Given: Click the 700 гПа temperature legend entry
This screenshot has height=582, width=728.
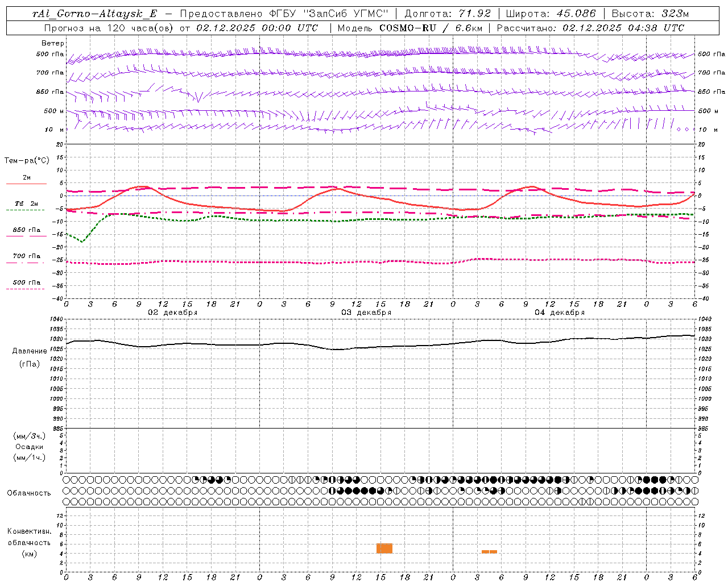Looking at the screenshot, I should coord(26,256).
